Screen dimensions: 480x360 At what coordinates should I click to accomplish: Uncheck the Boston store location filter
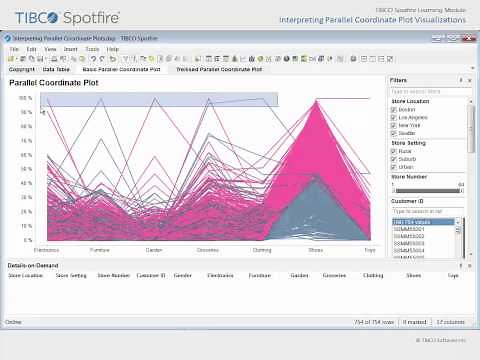(394, 110)
